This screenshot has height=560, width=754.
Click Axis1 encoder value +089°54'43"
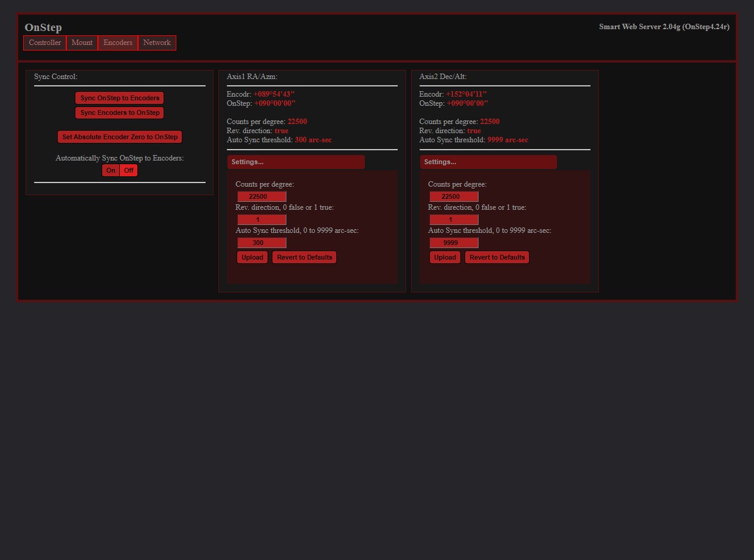click(274, 94)
